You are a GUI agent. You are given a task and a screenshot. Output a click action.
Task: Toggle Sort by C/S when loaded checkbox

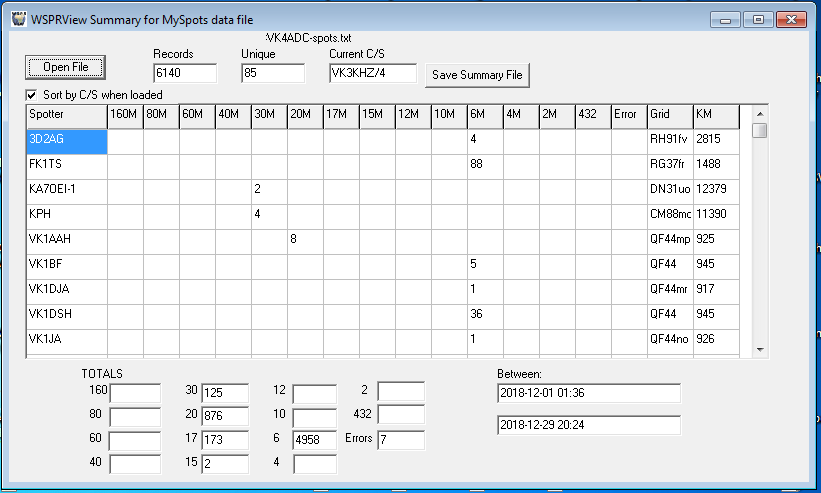(x=31, y=95)
